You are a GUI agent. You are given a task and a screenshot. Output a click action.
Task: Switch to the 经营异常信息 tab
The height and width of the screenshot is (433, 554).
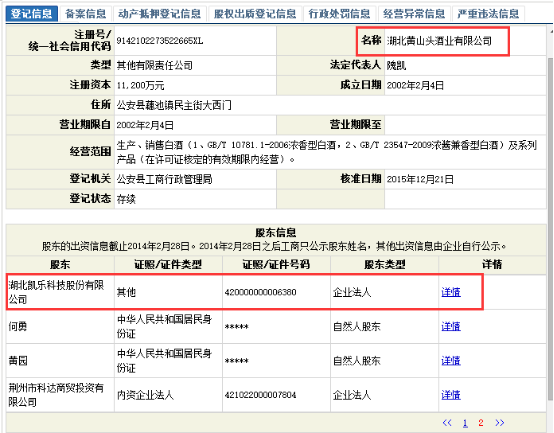pos(414,14)
